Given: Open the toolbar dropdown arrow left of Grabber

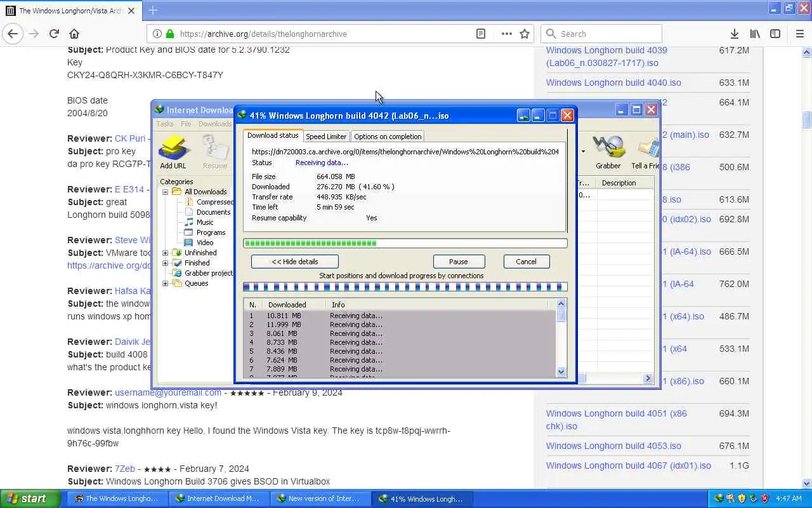Looking at the screenshot, I should (x=583, y=151).
